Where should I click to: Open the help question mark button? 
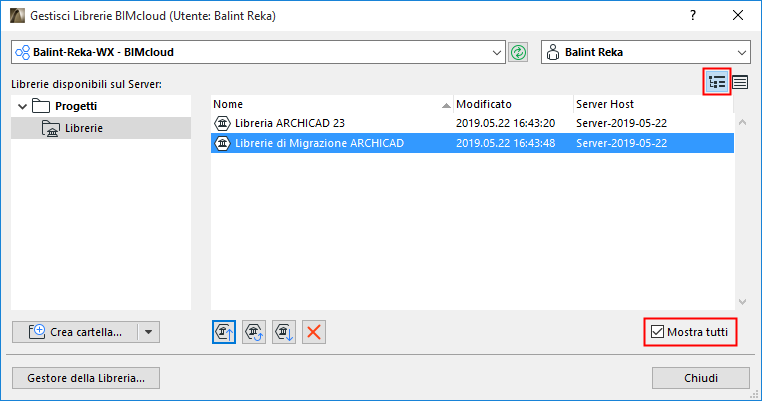coord(693,16)
